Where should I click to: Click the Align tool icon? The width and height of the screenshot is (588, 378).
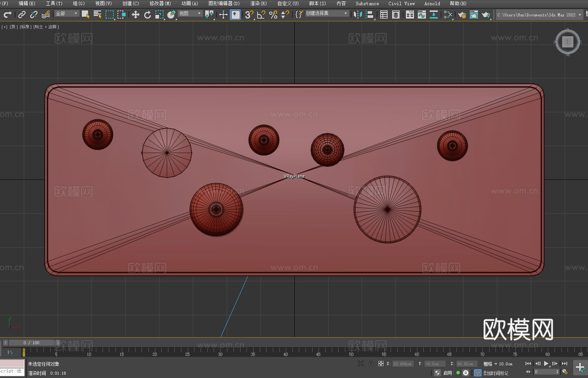(370, 14)
